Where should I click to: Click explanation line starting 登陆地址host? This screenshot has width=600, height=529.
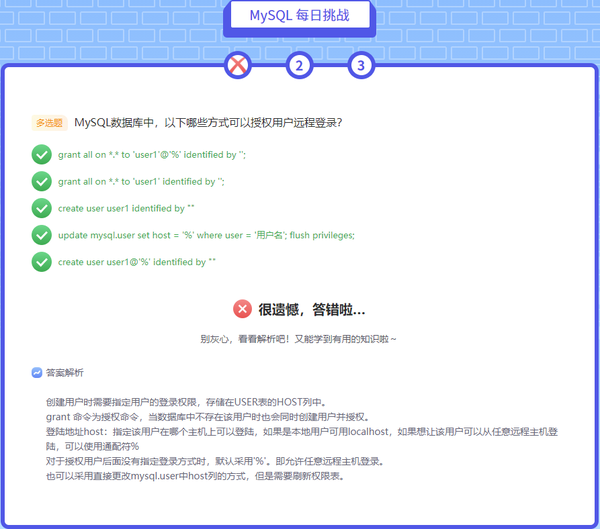[x=302, y=439]
